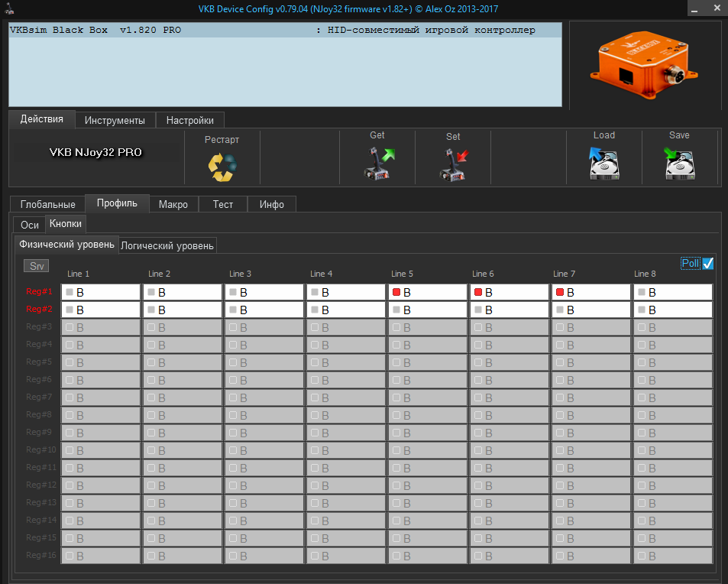Click Reg#1 Line 4 button cell
The height and width of the screenshot is (584, 728).
click(346, 292)
